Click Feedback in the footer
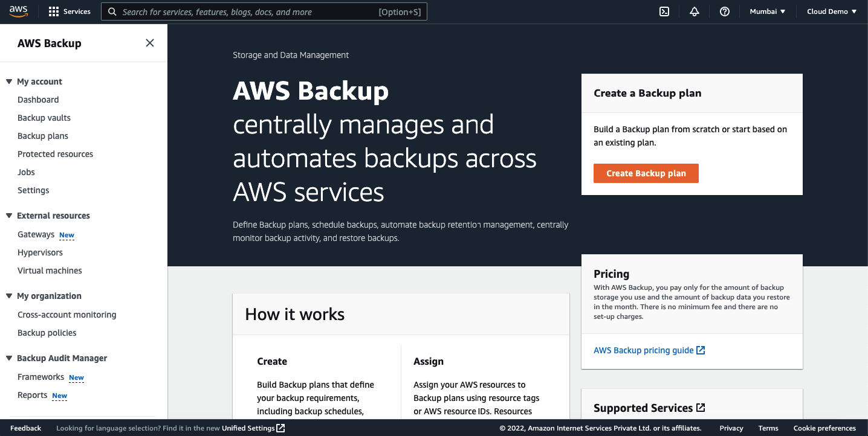The width and height of the screenshot is (868, 436). pyautogui.click(x=26, y=428)
